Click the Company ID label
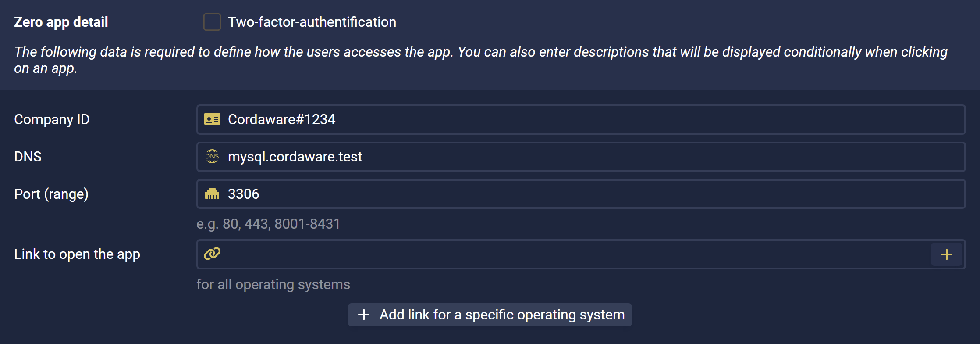This screenshot has width=980, height=344. (x=52, y=119)
